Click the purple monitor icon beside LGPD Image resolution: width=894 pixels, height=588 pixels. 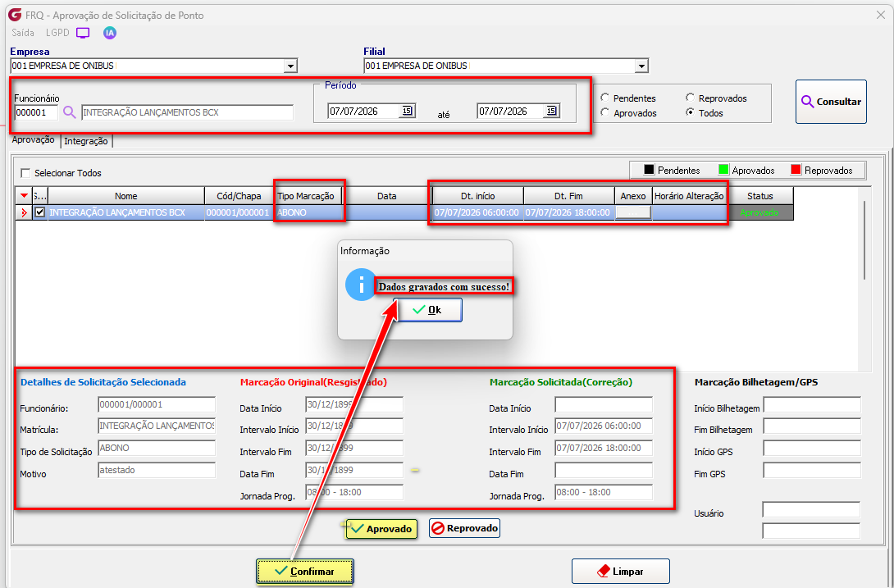[x=83, y=33]
